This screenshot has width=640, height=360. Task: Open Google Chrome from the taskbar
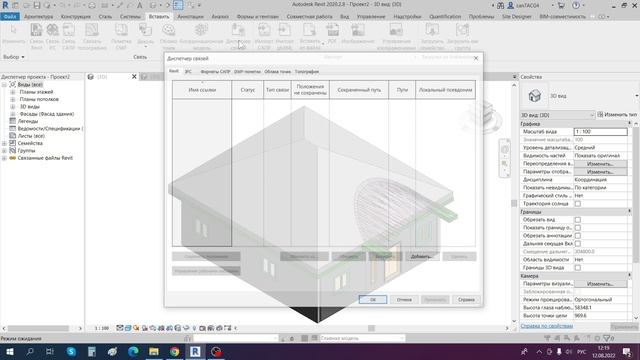pyautogui.click(x=174, y=351)
